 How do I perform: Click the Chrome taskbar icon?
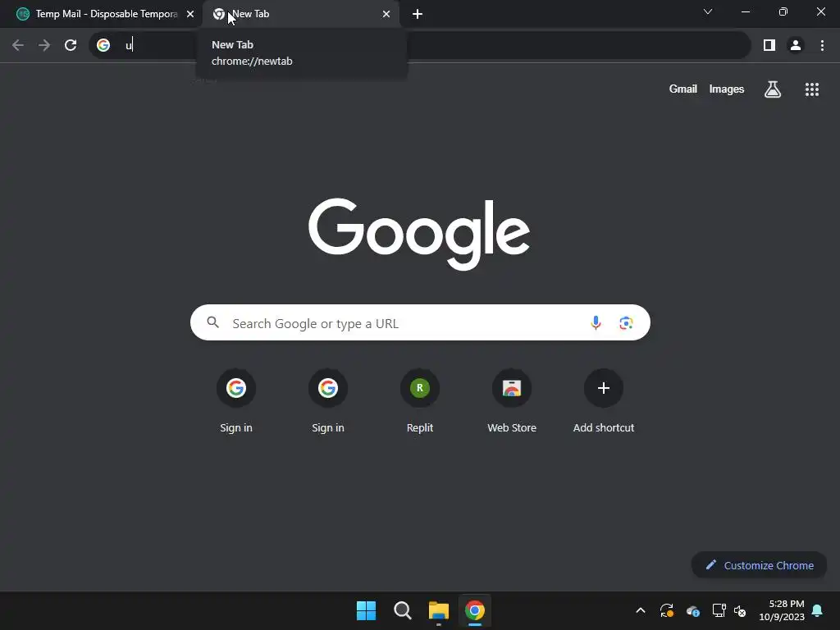click(475, 610)
